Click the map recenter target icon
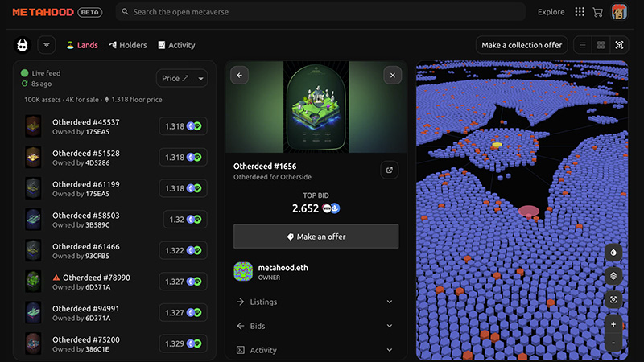Screen dimensions: 644x362 [x=613, y=299]
